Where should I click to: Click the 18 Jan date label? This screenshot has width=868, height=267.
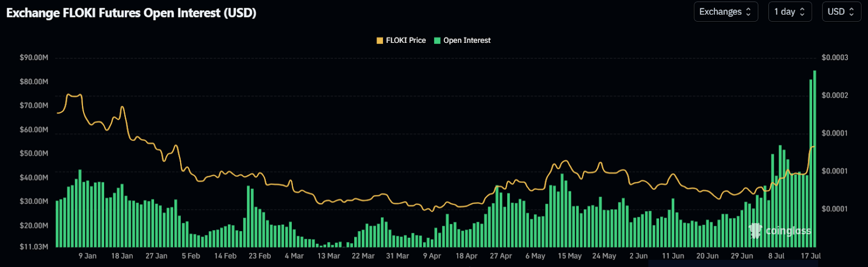pyautogui.click(x=122, y=256)
